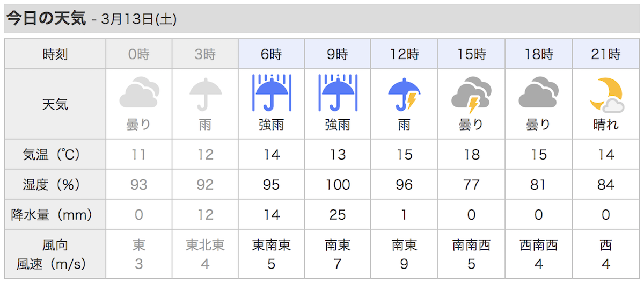Image resolution: width=644 pixels, height=282 pixels.
Task: Click the thundercloud icon at 15時
Action: point(471,93)
